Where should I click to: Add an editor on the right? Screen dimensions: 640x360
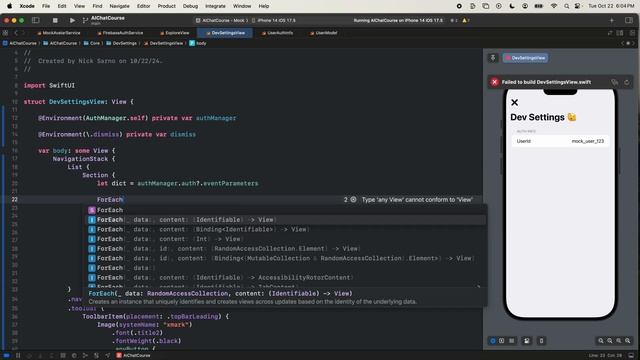click(x=632, y=33)
